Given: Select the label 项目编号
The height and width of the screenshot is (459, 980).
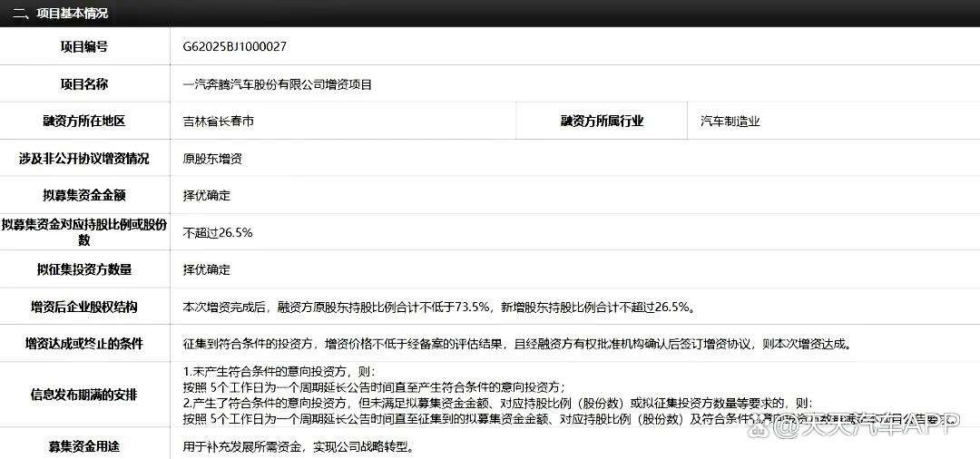Looking at the screenshot, I should (84, 47).
